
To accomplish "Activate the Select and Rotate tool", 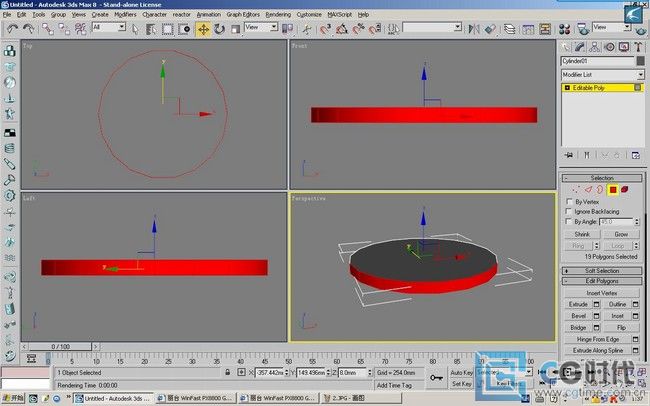I will point(219,29).
